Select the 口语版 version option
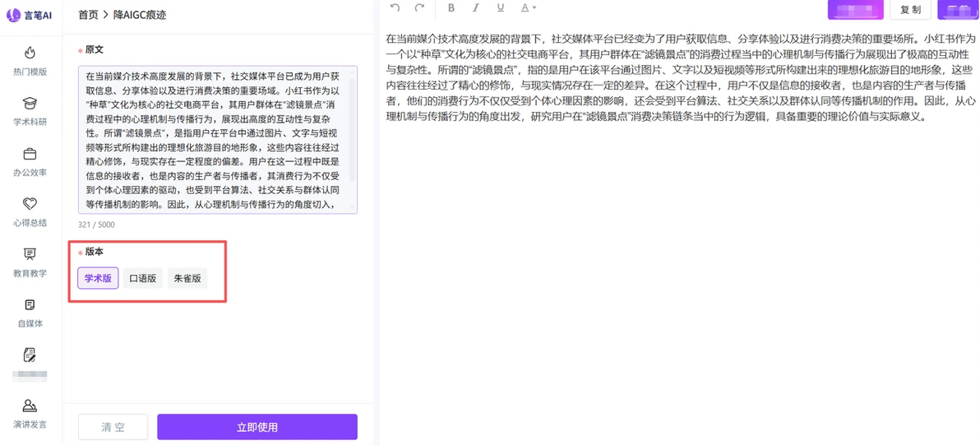The image size is (980, 445). [142, 278]
